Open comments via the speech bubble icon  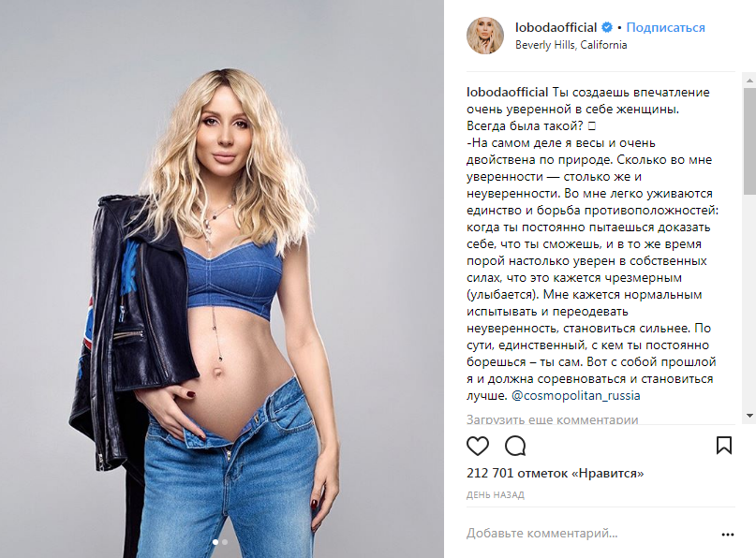(x=515, y=446)
